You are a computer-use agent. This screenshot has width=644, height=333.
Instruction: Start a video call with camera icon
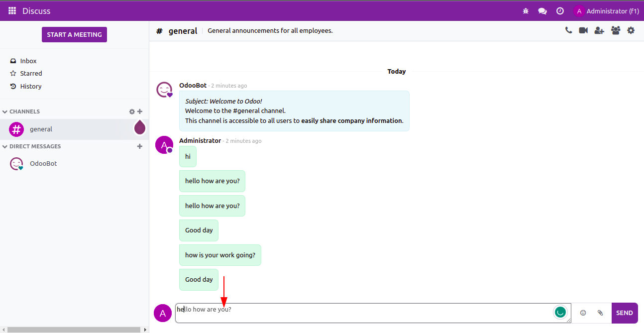583,30
